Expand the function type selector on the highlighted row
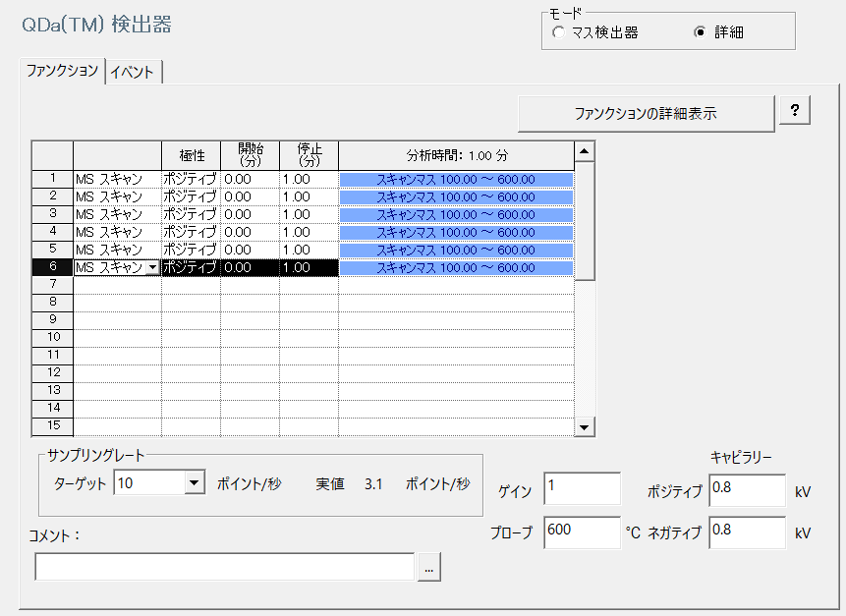 point(152,267)
